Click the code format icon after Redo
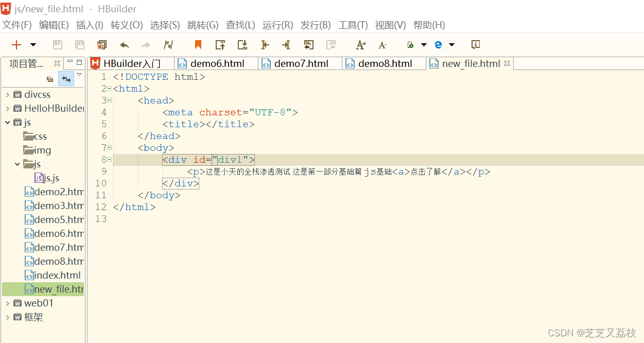The height and width of the screenshot is (343, 644). [x=168, y=45]
